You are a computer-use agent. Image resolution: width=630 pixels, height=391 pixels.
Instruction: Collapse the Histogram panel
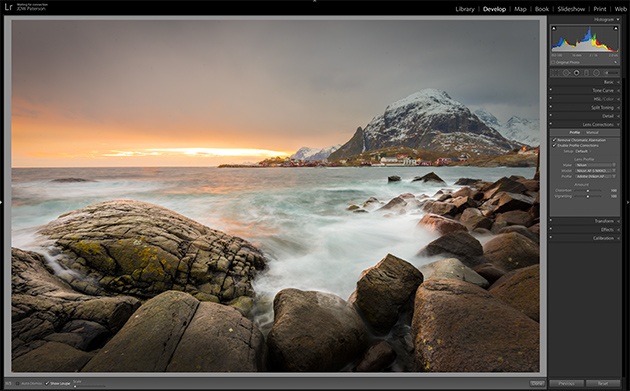click(x=618, y=19)
